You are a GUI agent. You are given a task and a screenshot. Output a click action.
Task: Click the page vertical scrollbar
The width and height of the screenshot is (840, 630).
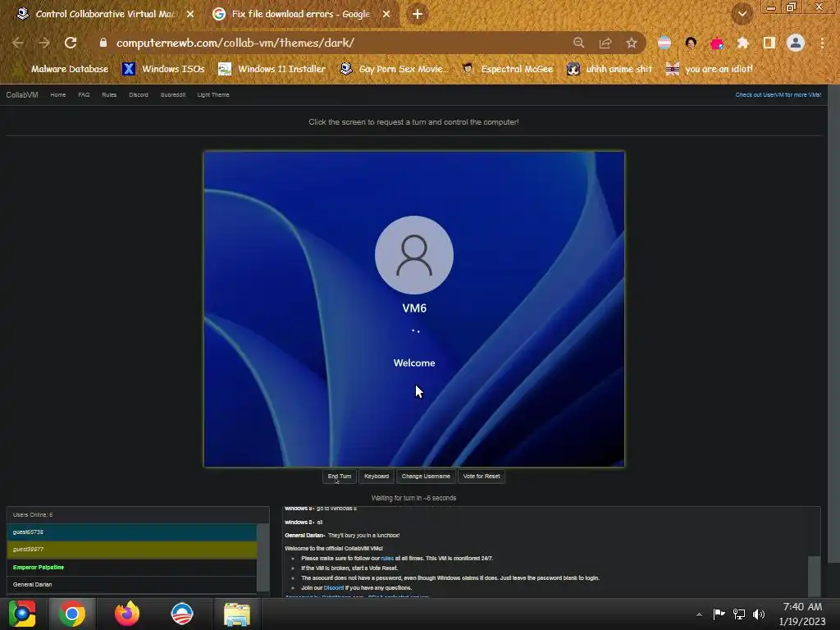tap(833, 323)
